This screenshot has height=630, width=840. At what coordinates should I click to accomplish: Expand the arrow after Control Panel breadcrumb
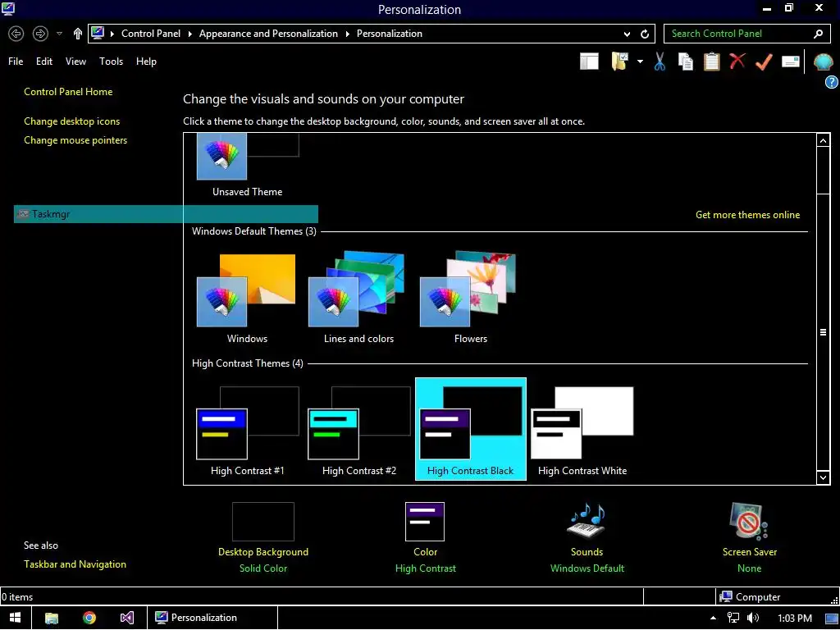(189, 34)
